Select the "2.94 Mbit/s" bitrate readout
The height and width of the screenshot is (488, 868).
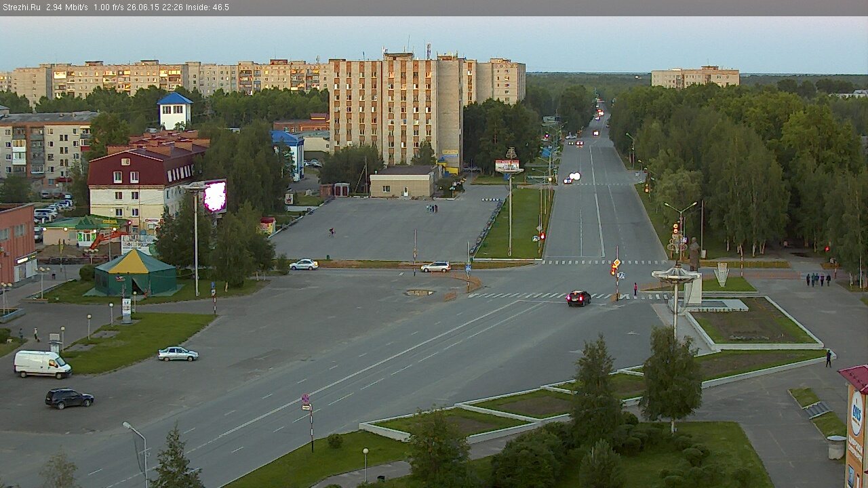tap(66, 7)
